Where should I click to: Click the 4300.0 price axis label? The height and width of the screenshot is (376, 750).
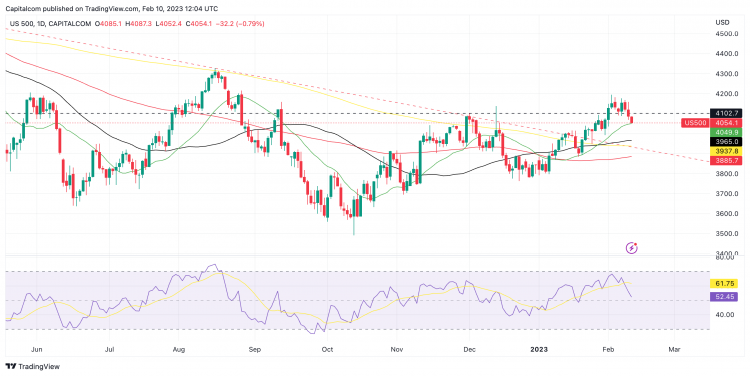[728, 74]
